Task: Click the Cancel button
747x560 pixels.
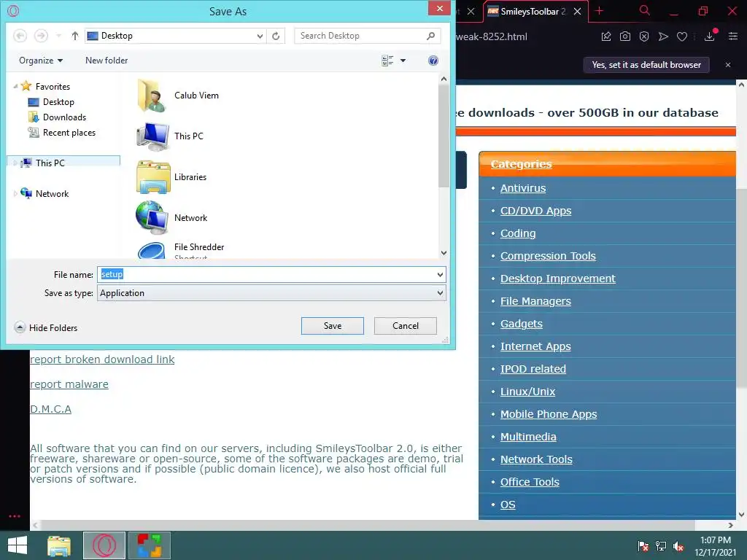Action: 406,326
